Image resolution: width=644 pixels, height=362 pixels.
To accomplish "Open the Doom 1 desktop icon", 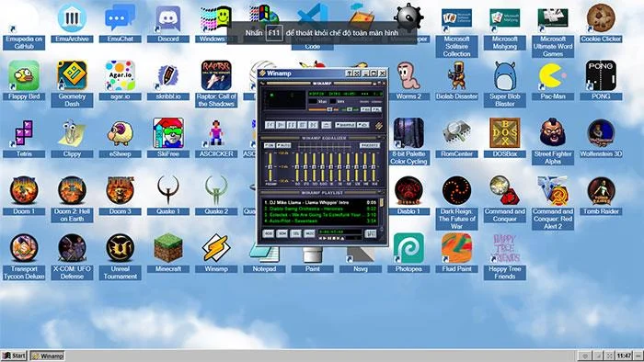I will point(24,196).
